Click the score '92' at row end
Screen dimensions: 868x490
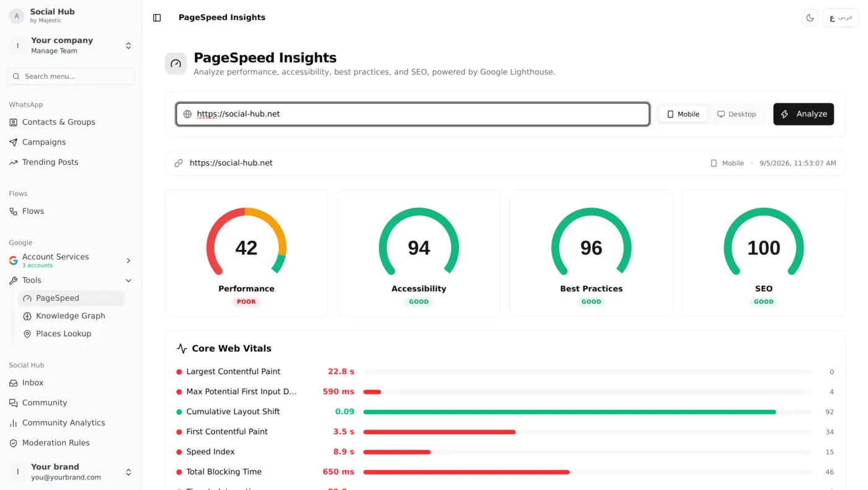pos(830,412)
